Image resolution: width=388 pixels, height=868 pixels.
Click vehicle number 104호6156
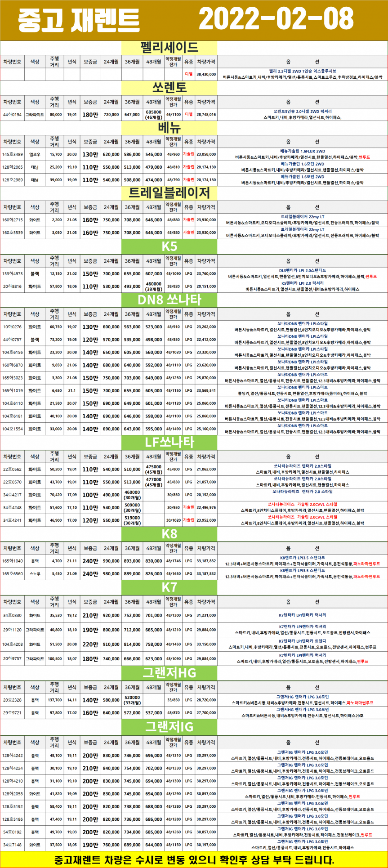pyautogui.click(x=12, y=352)
